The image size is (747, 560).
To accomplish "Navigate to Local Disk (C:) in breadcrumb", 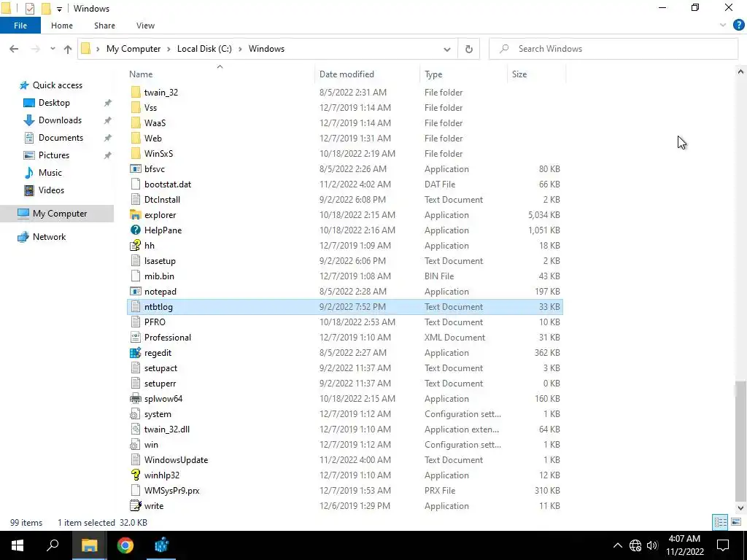I will tap(204, 49).
